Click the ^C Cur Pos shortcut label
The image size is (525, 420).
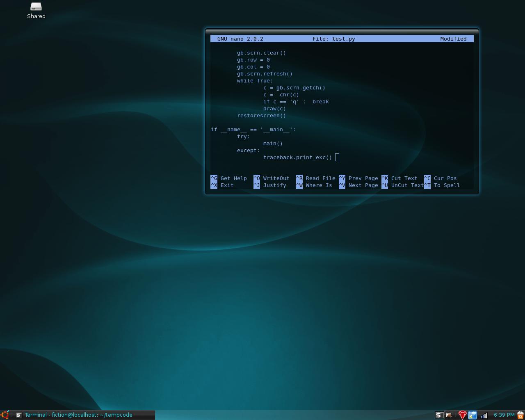tap(441, 178)
